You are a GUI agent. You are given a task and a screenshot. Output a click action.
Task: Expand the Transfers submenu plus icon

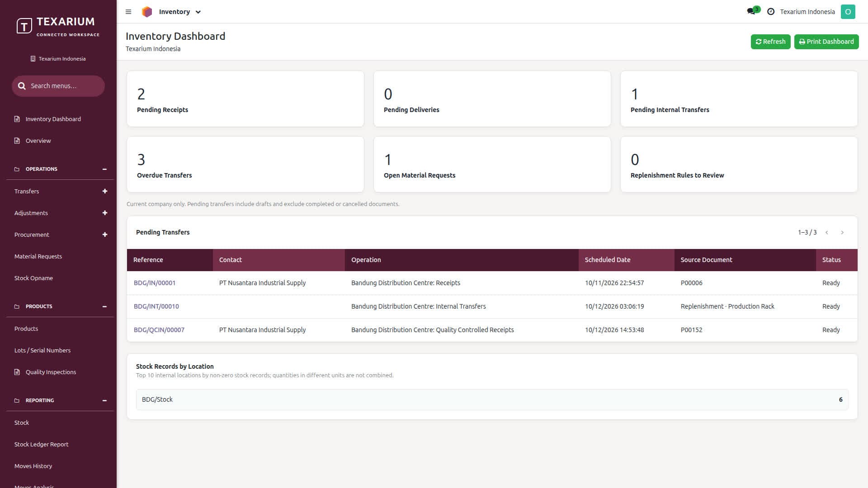tap(105, 191)
